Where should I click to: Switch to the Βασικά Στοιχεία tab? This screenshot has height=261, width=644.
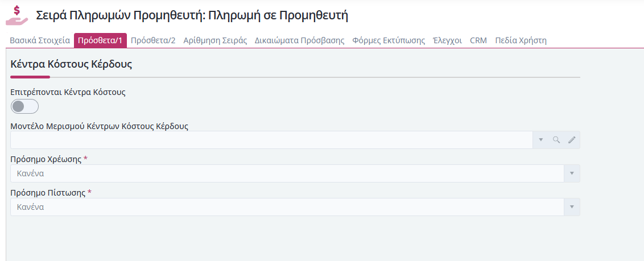coord(40,40)
